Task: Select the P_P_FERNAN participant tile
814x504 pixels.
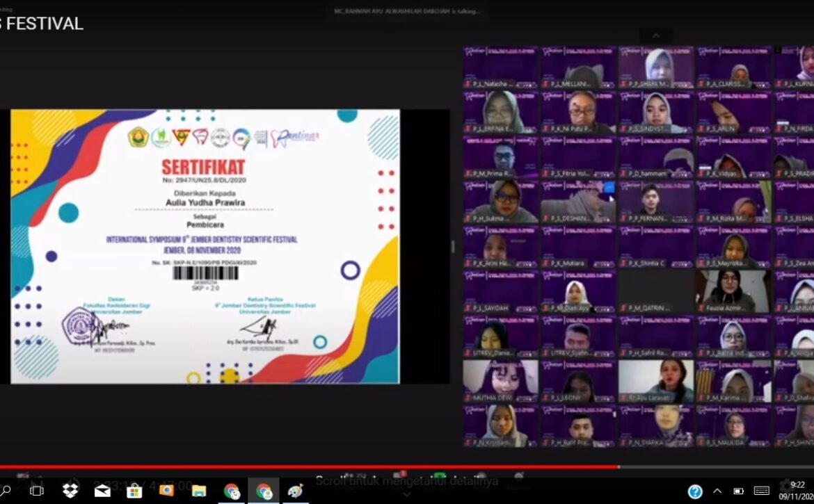Action: pos(656,202)
